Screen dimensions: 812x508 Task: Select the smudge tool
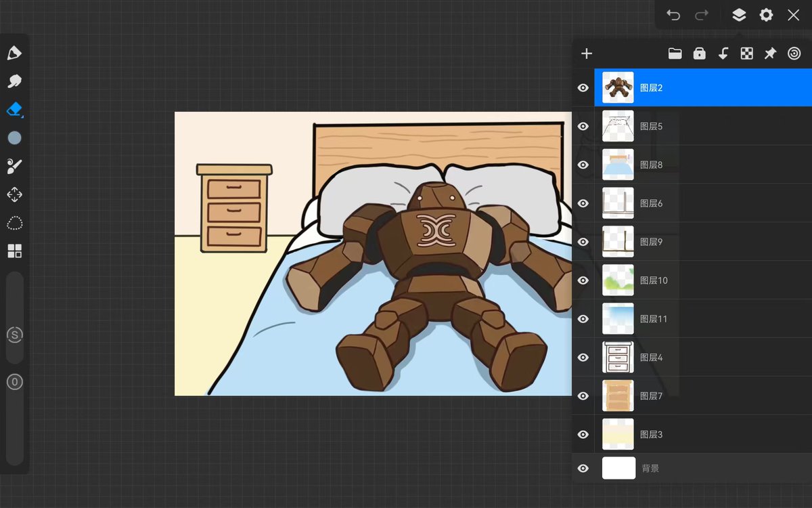pos(14,81)
